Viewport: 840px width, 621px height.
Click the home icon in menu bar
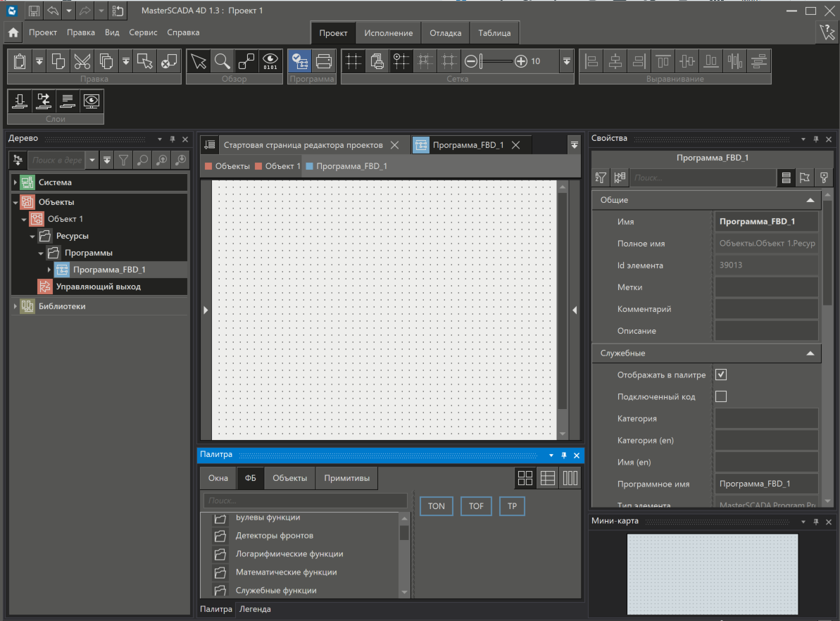[13, 32]
